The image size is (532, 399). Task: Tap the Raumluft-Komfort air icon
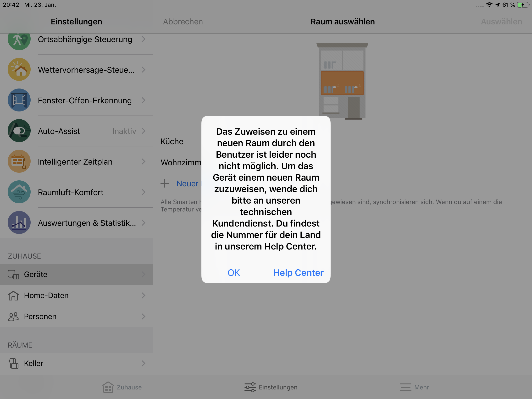pyautogui.click(x=19, y=192)
